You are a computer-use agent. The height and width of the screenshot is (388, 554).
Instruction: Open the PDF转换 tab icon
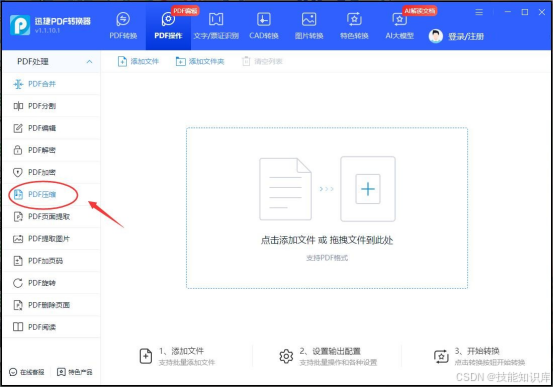[123, 19]
